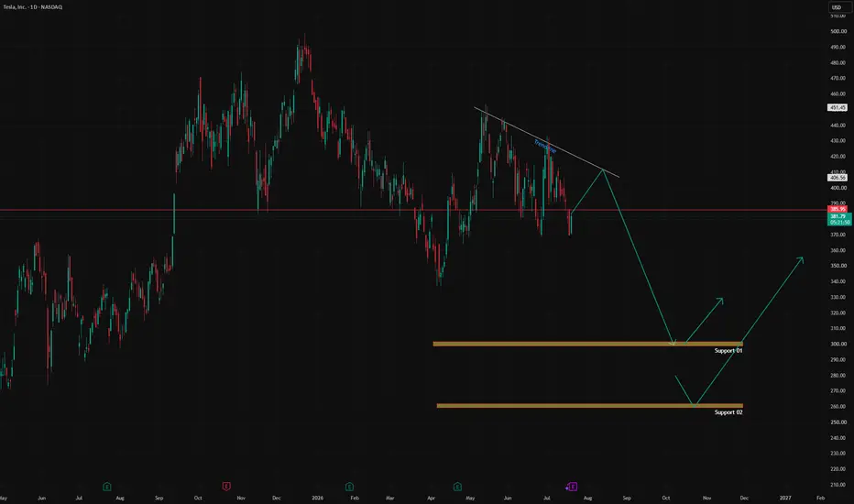The width and height of the screenshot is (854, 504).
Task: Click the 260.00 price axis value
Action: coord(838,407)
